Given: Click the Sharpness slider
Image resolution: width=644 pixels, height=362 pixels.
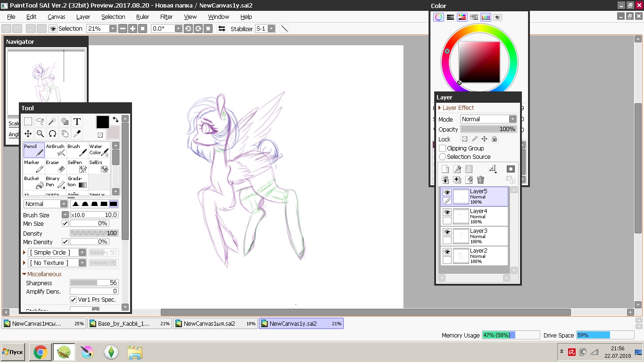Looking at the screenshot, I should coord(93,283).
